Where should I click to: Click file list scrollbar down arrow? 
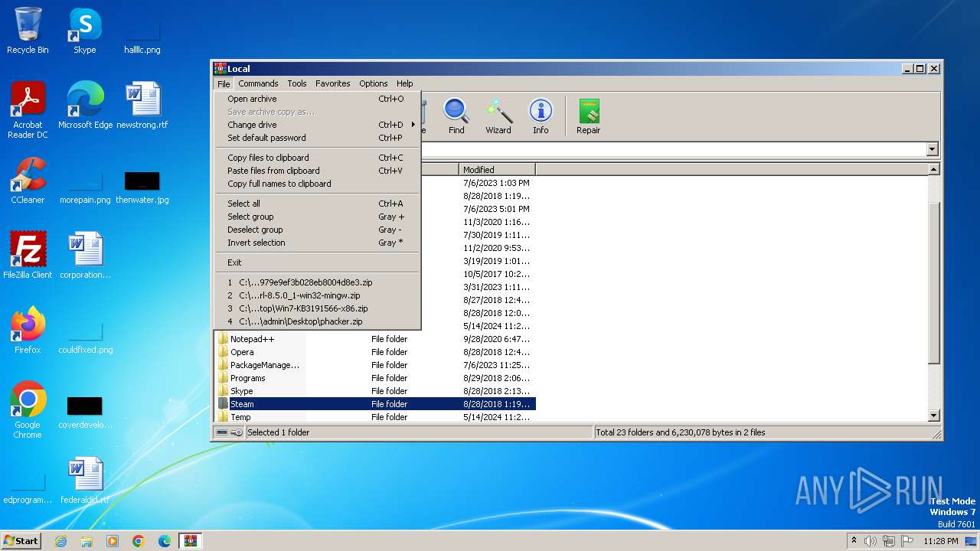933,416
